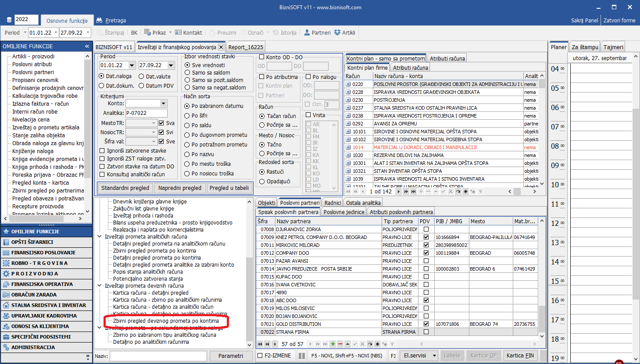The height and width of the screenshot is (364, 640).
Task: Expand account 0220 row in Kontni plan
Action: click(348, 84)
